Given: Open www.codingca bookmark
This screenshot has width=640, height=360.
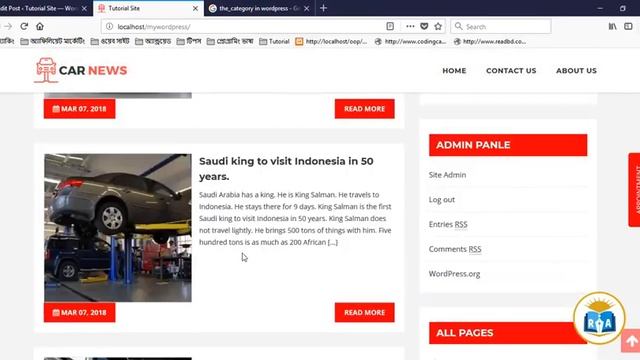Looking at the screenshot, I should (x=411, y=42).
